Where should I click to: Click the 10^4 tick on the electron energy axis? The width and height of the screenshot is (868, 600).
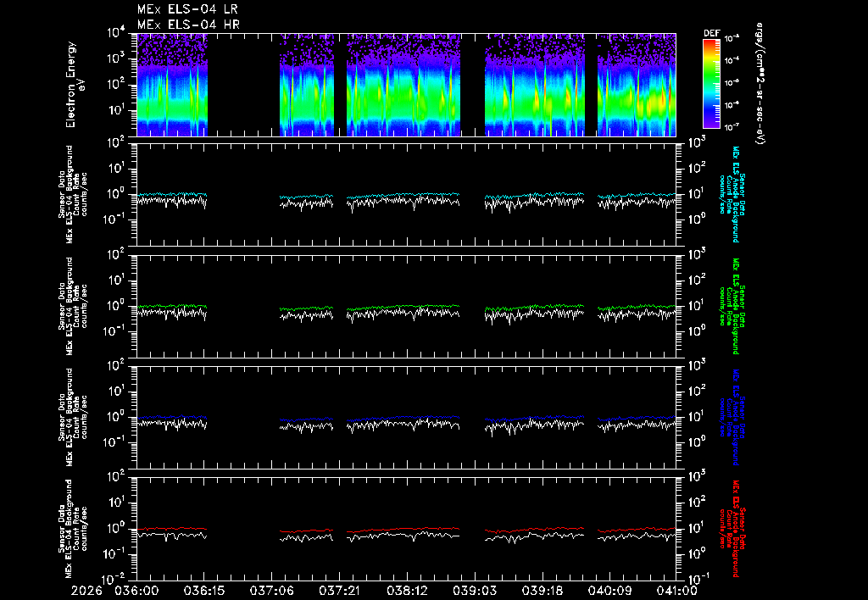116,33
